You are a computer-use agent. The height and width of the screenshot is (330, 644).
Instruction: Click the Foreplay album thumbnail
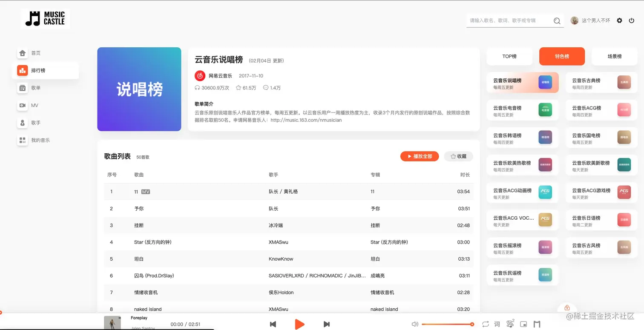coord(112,323)
